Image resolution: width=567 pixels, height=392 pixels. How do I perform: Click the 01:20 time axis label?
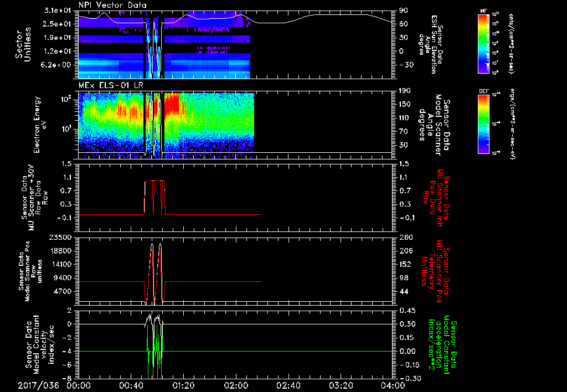pos(183,385)
